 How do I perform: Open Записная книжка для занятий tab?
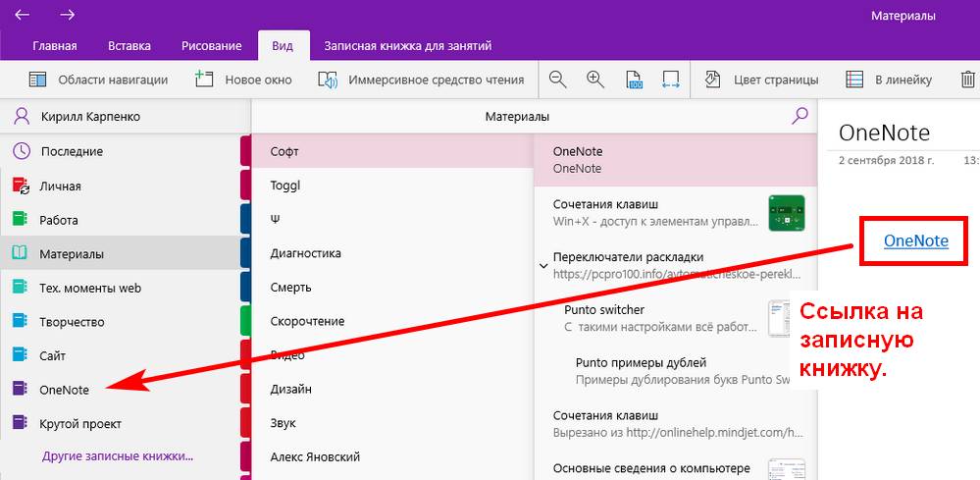coord(407,45)
